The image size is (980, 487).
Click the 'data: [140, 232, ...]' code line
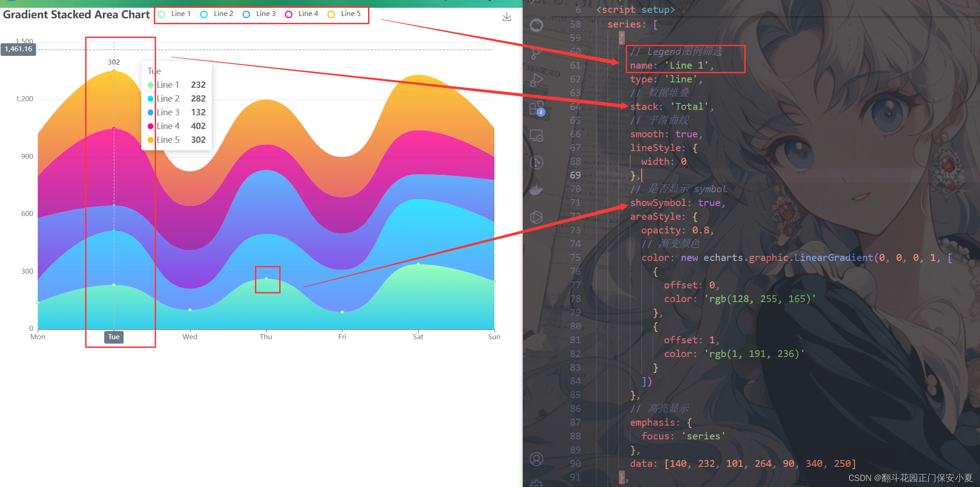point(742,464)
